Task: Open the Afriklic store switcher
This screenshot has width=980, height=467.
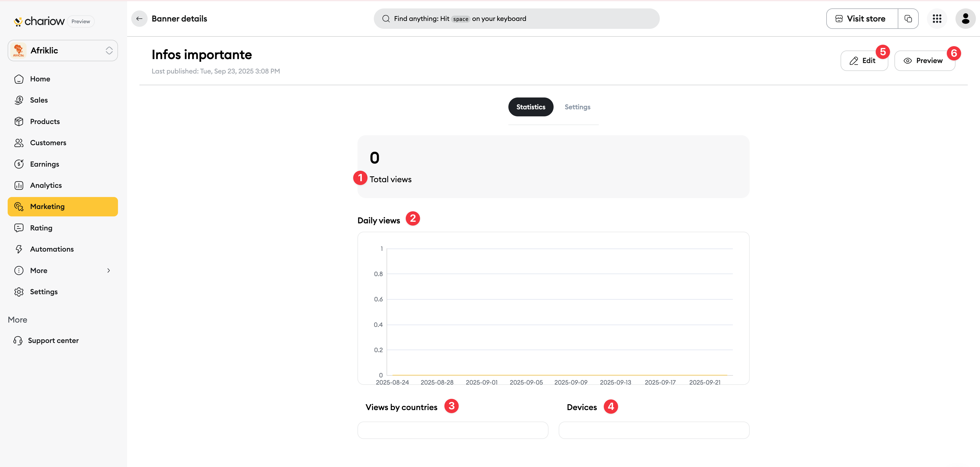Action: tap(63, 51)
